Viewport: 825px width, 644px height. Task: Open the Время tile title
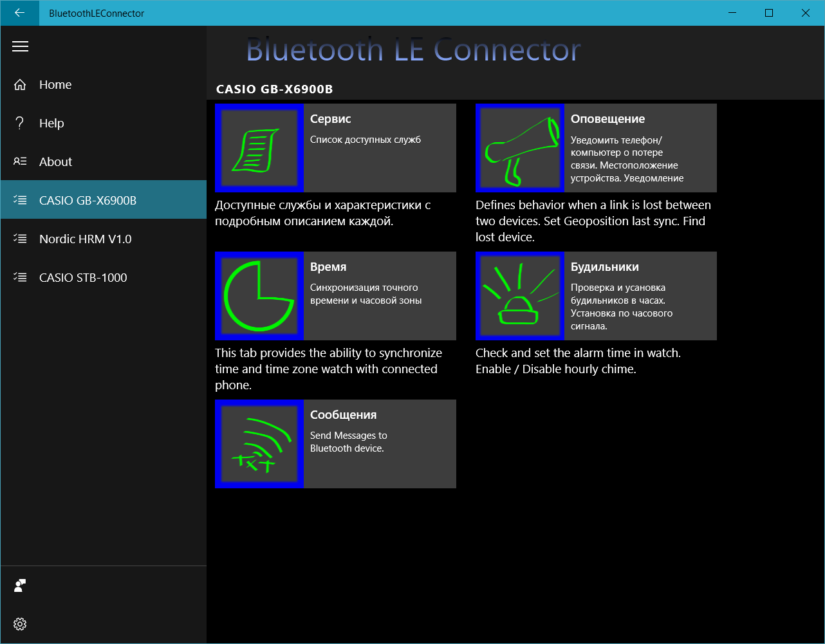(328, 267)
